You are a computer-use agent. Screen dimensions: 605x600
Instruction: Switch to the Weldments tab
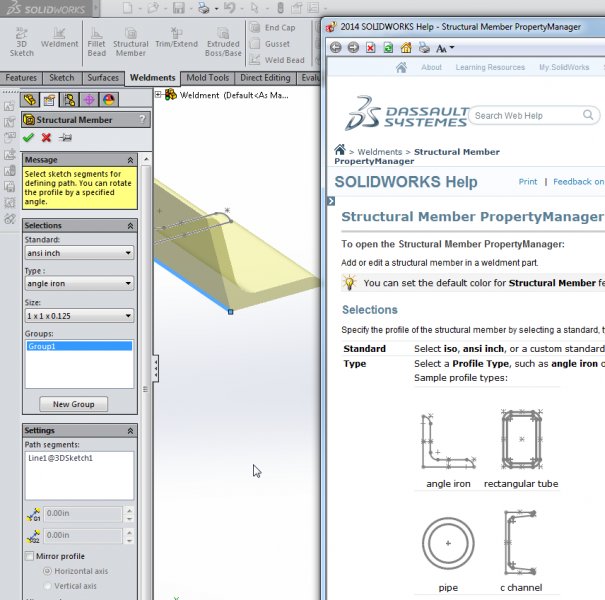(153, 78)
